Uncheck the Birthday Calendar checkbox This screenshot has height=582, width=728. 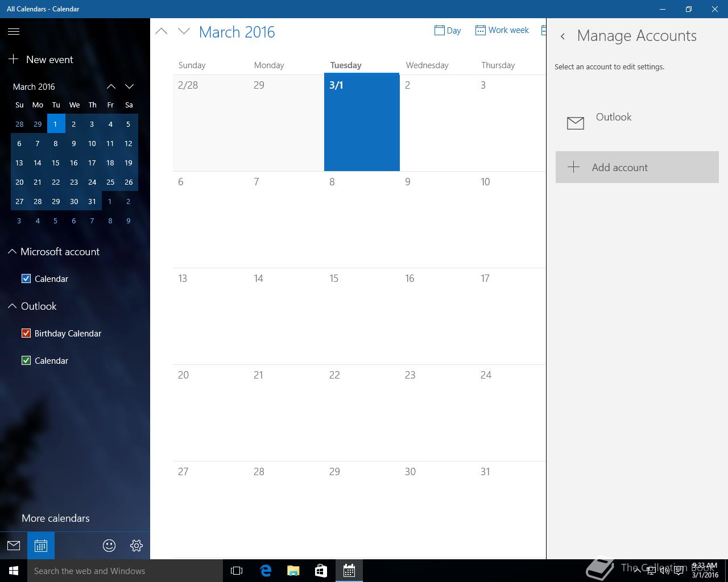pyautogui.click(x=26, y=333)
